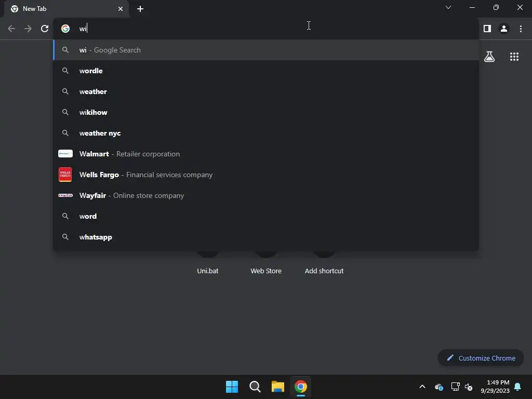Click Customize Chrome button
The width and height of the screenshot is (532, 399).
click(481, 358)
